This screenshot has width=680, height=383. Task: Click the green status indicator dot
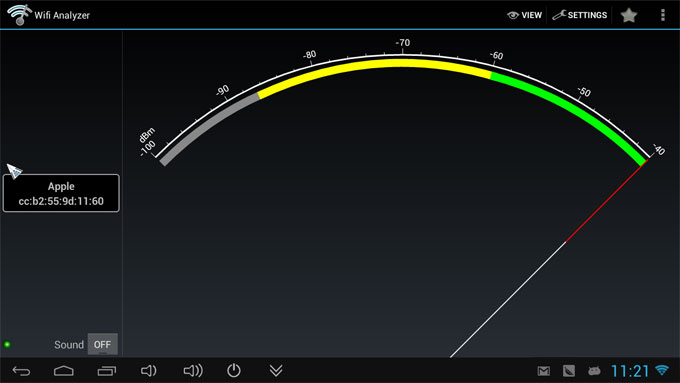7,344
